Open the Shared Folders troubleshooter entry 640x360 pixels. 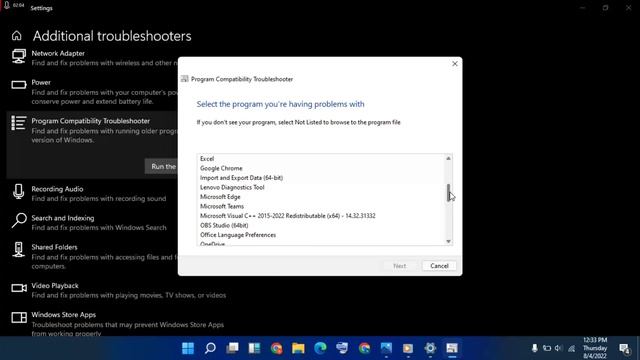(92, 256)
